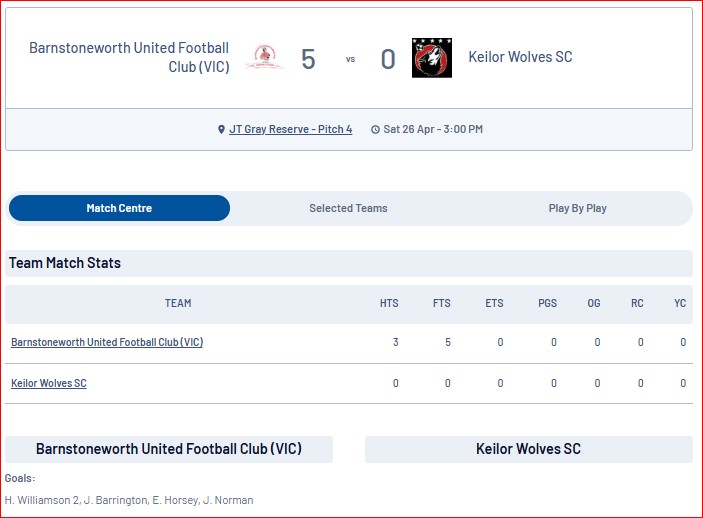Click the Keilor Wolves SC section header

529,449
